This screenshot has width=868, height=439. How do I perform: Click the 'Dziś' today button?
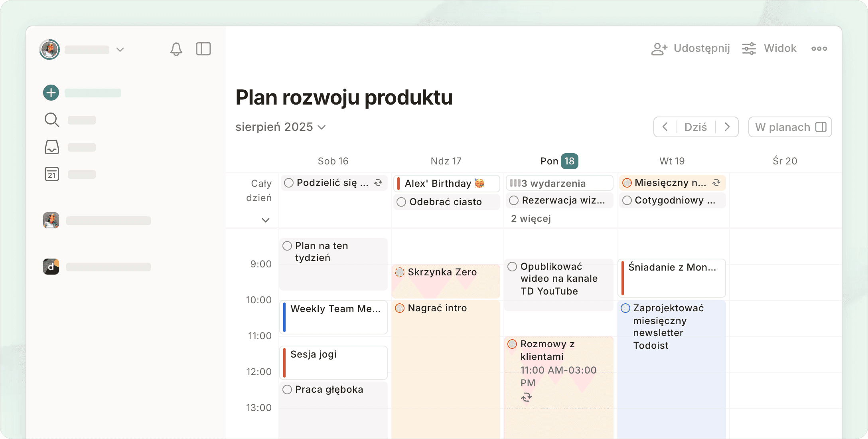point(696,127)
